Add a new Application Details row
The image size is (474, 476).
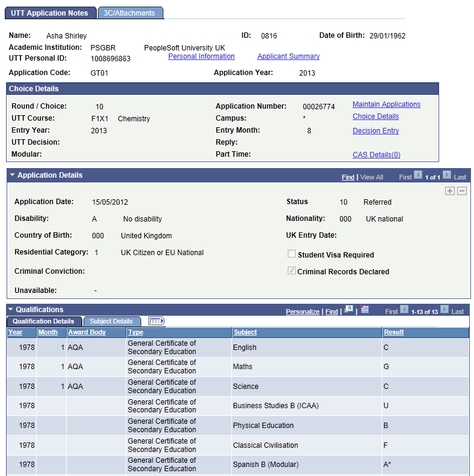[x=450, y=191]
